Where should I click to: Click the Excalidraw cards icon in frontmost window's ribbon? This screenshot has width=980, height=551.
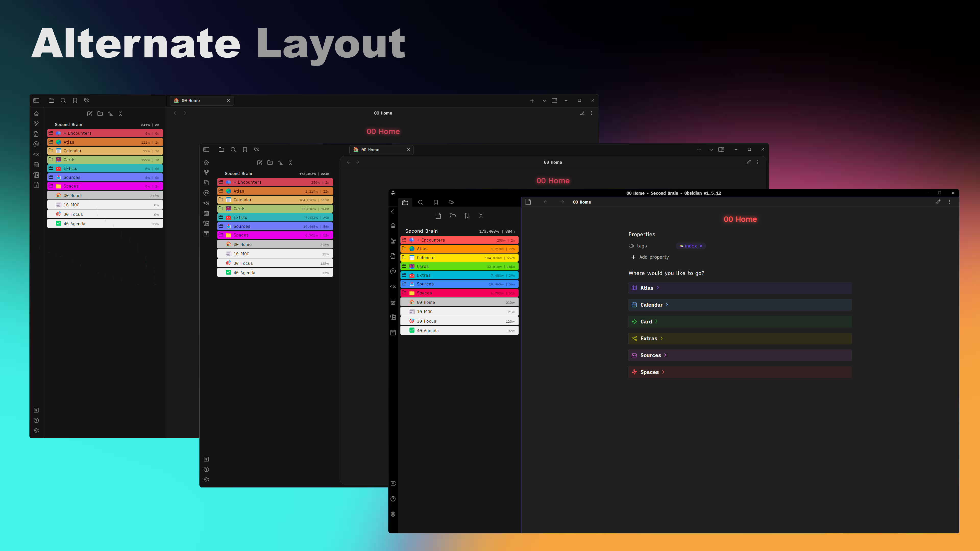[x=393, y=317]
